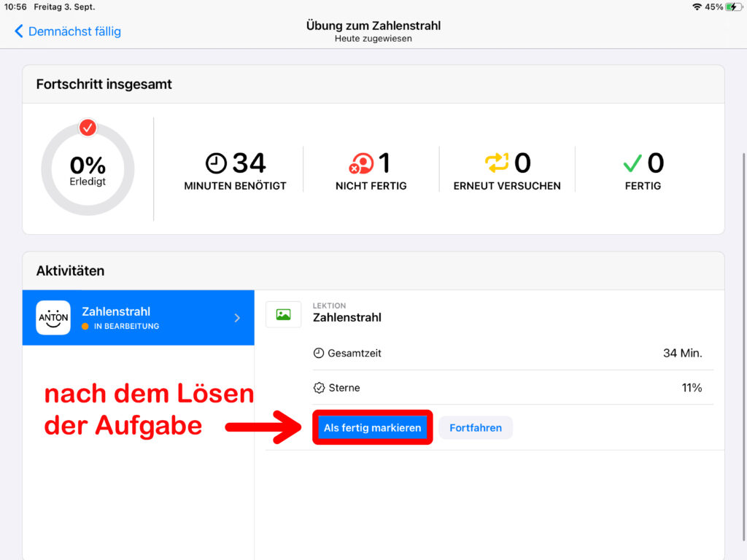Click the yellow Erneut Versuchen arrows icon

[x=497, y=163]
